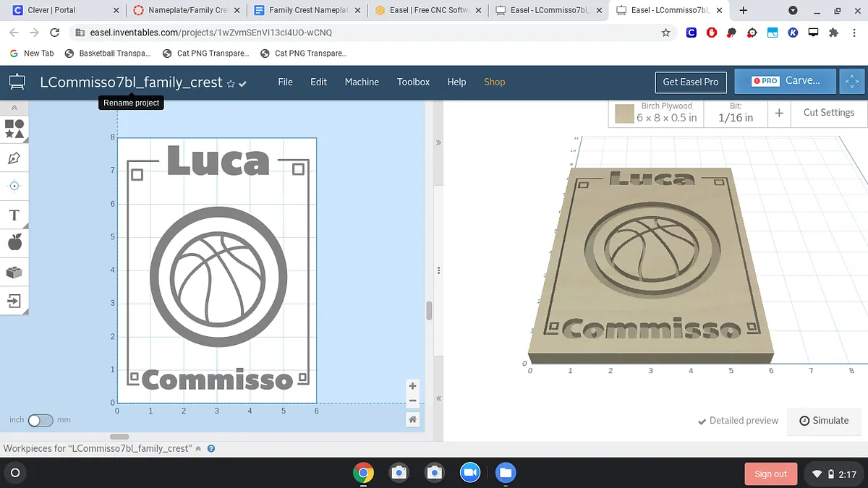Screen dimensions: 868x488
Task: Click the browser reload button
Action: point(54,33)
